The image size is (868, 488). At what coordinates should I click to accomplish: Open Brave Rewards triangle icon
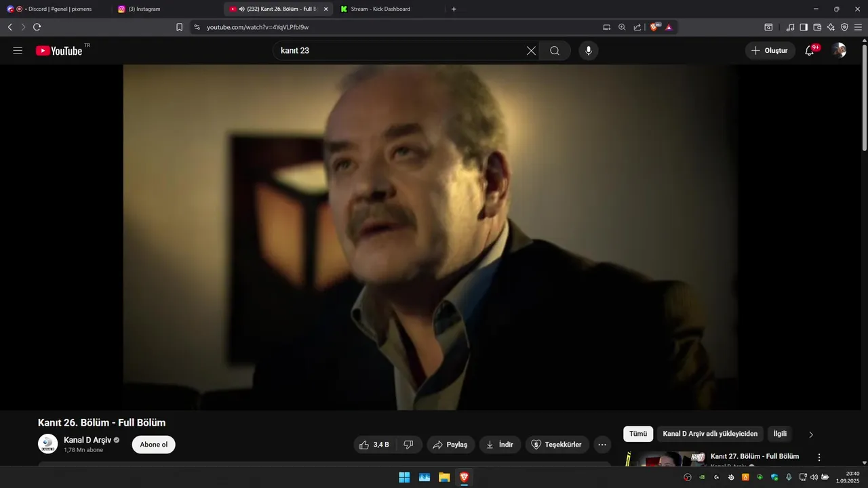[669, 27]
